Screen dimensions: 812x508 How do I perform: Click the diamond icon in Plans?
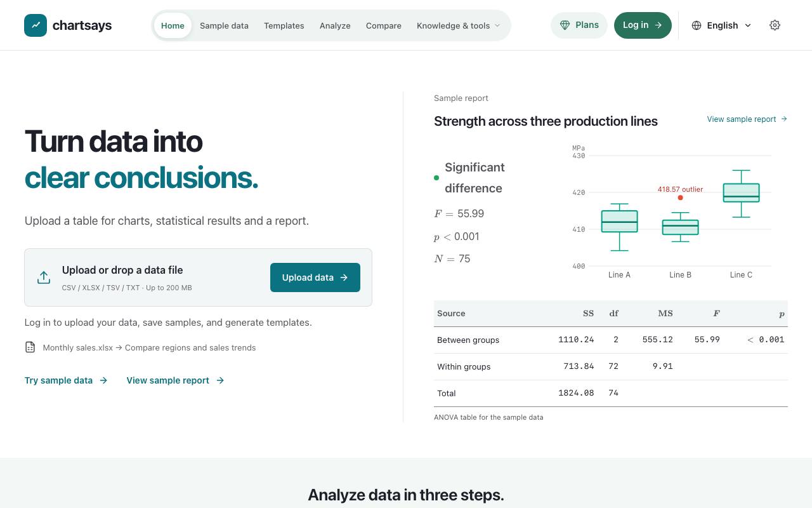(565, 25)
